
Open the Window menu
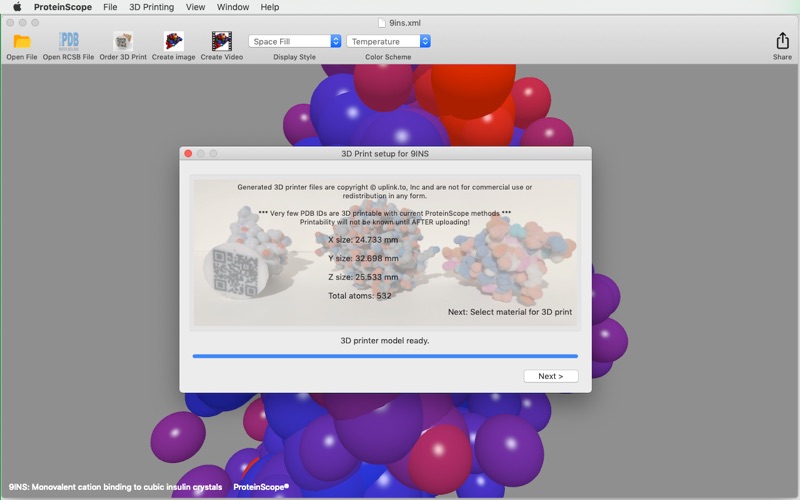pos(233,7)
